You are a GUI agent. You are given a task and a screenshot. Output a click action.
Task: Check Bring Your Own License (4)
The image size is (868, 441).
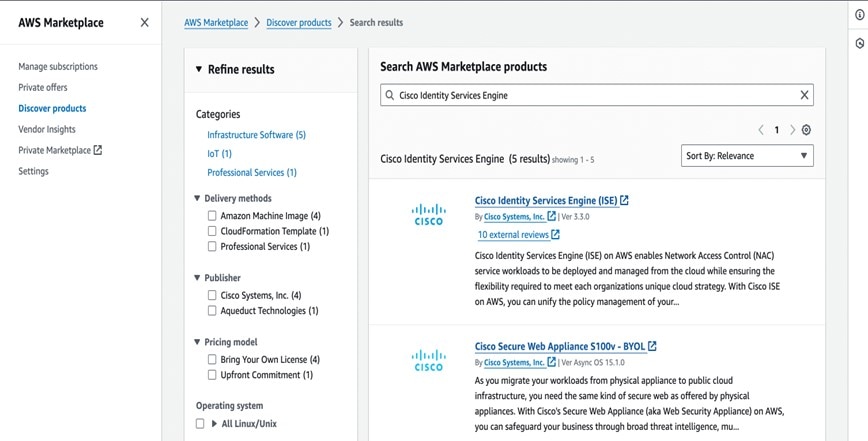click(x=212, y=360)
